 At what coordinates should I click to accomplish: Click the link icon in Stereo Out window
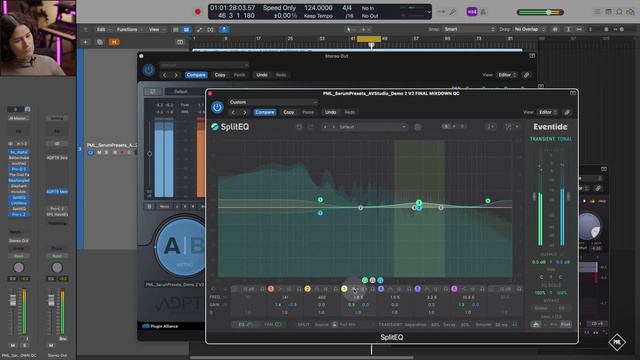pyautogui.click(x=527, y=75)
